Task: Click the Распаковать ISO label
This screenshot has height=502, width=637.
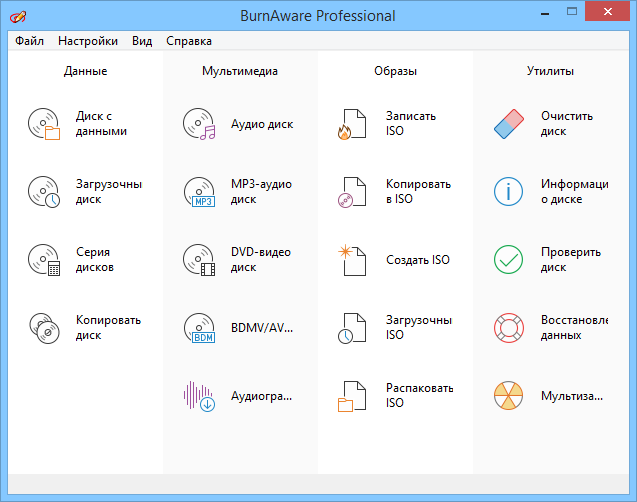Action: coord(419,395)
